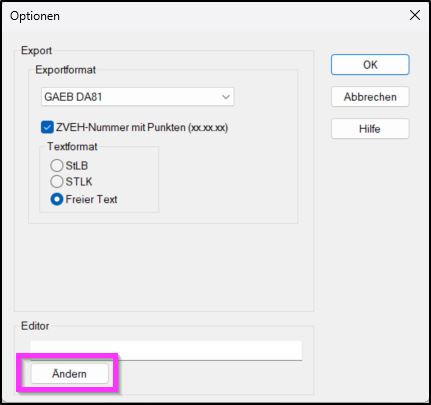The image size is (431, 405).
Task: Click the Optionen title bar text
Action: pos(35,16)
